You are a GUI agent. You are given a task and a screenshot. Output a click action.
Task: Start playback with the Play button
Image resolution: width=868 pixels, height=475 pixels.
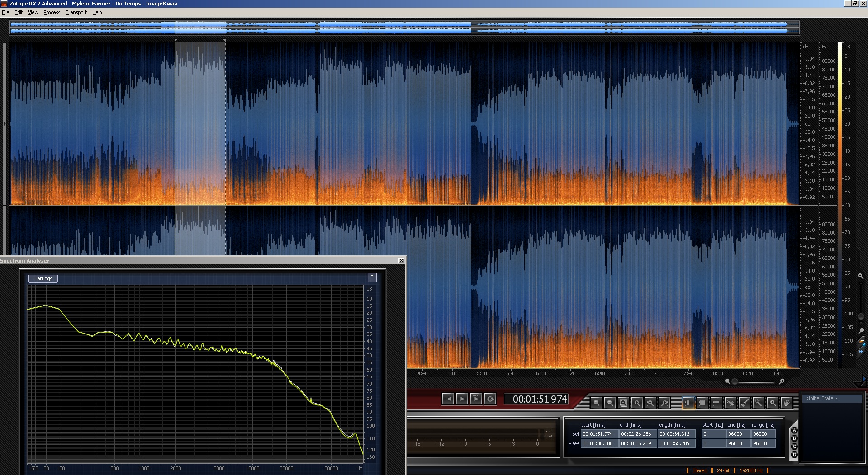point(462,399)
